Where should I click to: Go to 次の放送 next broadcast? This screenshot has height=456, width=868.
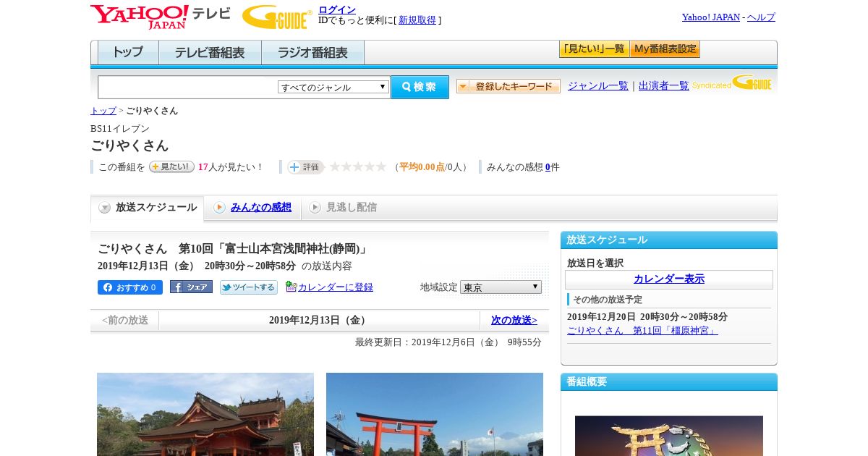514,320
